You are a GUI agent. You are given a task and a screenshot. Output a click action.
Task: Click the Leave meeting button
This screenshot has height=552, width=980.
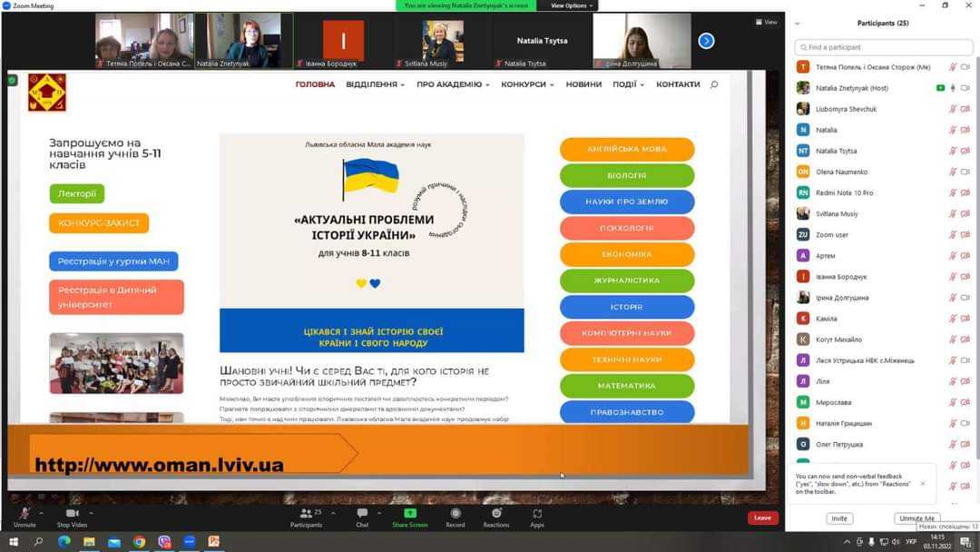(762, 517)
